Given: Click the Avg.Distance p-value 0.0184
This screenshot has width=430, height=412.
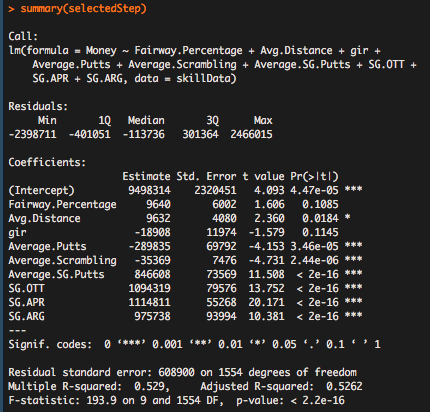Looking at the screenshot, I should pyautogui.click(x=320, y=218).
